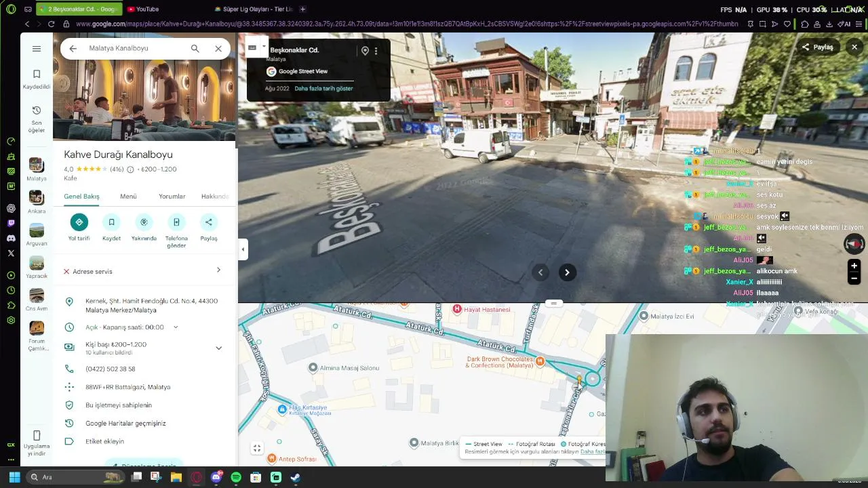Open the Windows Start menu
Screen dimensions: 868x488
click(14, 477)
